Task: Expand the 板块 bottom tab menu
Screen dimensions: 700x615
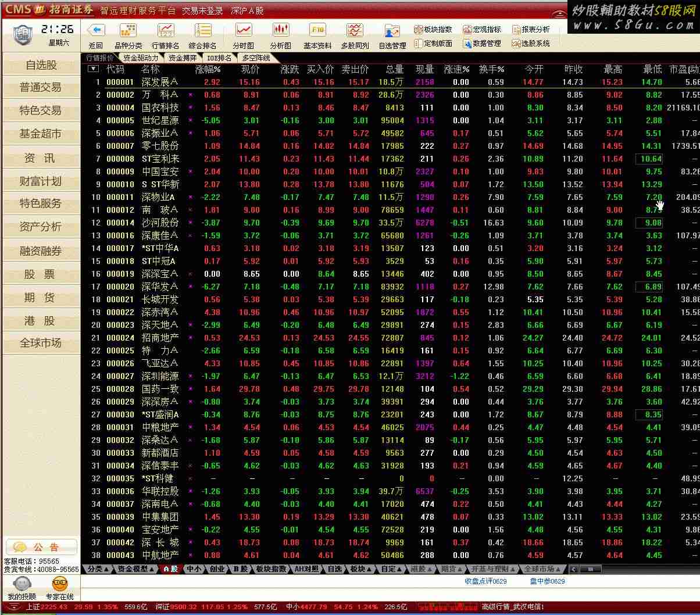Action: [360, 569]
